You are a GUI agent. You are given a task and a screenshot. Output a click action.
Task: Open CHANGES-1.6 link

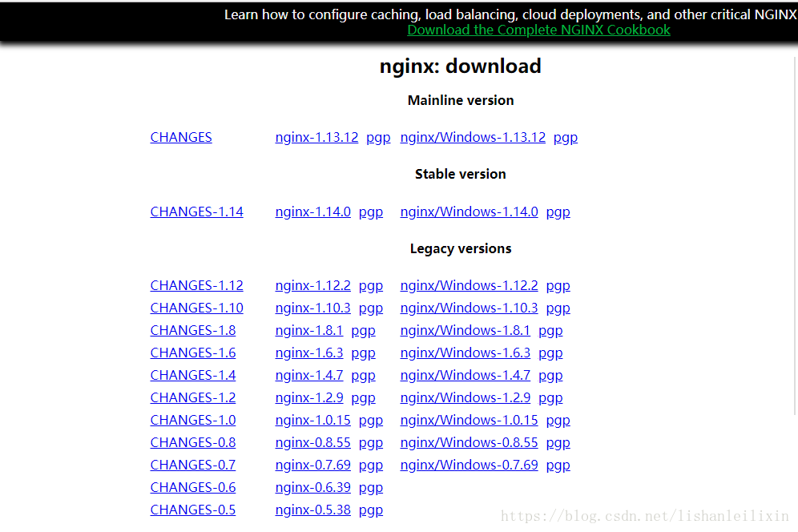(x=193, y=353)
